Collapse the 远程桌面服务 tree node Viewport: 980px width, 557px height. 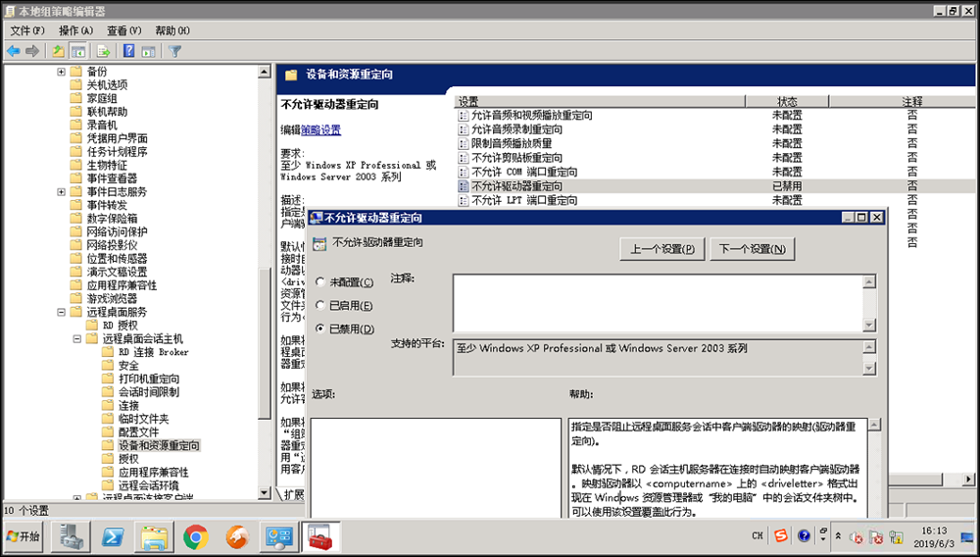coord(62,312)
